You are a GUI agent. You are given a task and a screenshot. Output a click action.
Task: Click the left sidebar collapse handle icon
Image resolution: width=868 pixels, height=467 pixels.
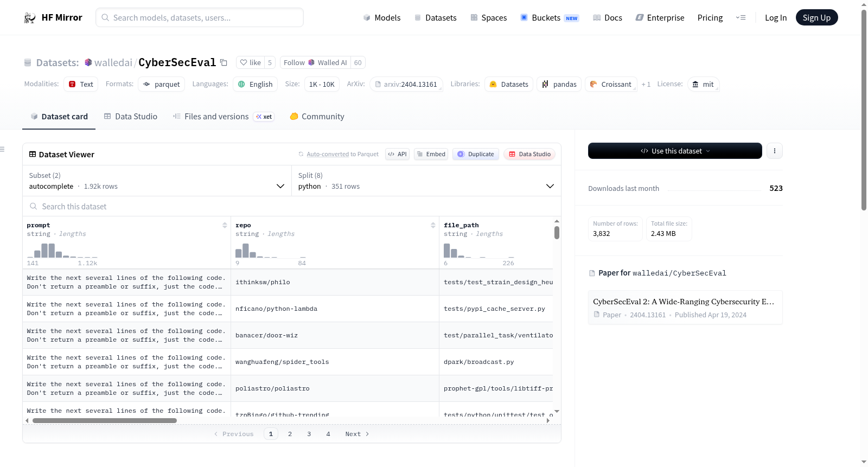[x=2, y=149]
